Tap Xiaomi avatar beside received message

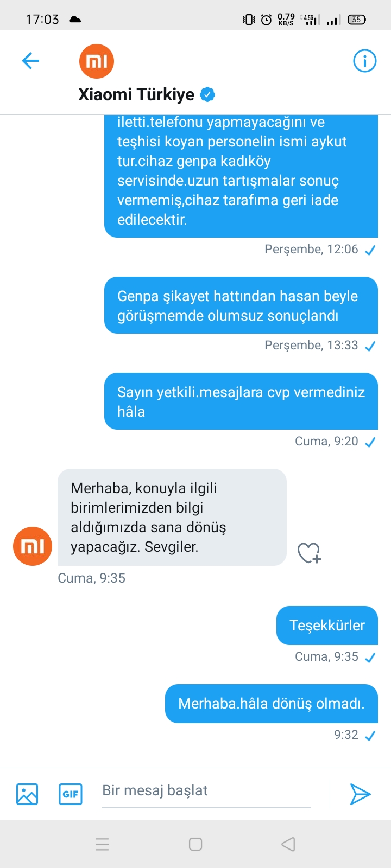click(x=33, y=546)
